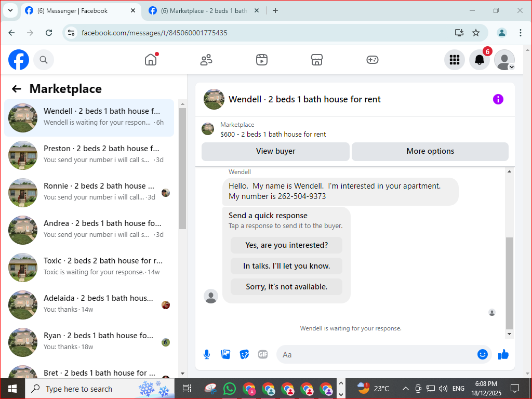This screenshot has width=532, height=399.
Task: Open the purple conversation information icon
Action: click(498, 99)
